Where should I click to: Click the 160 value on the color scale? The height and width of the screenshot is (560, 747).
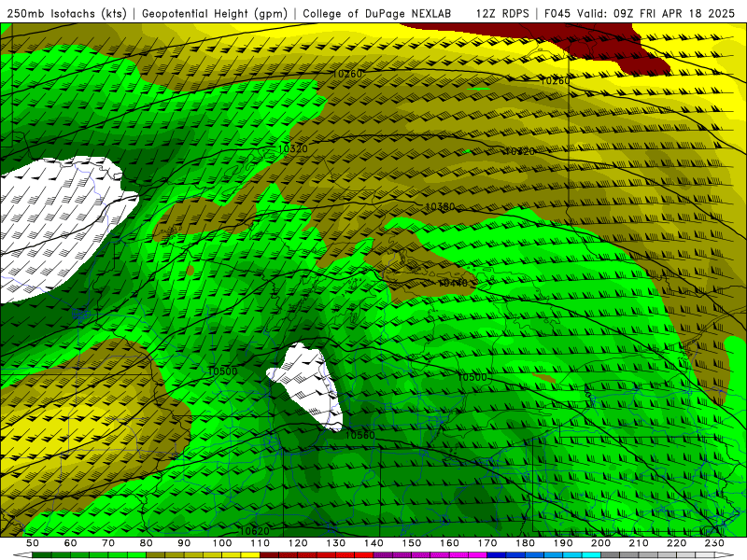point(449,543)
